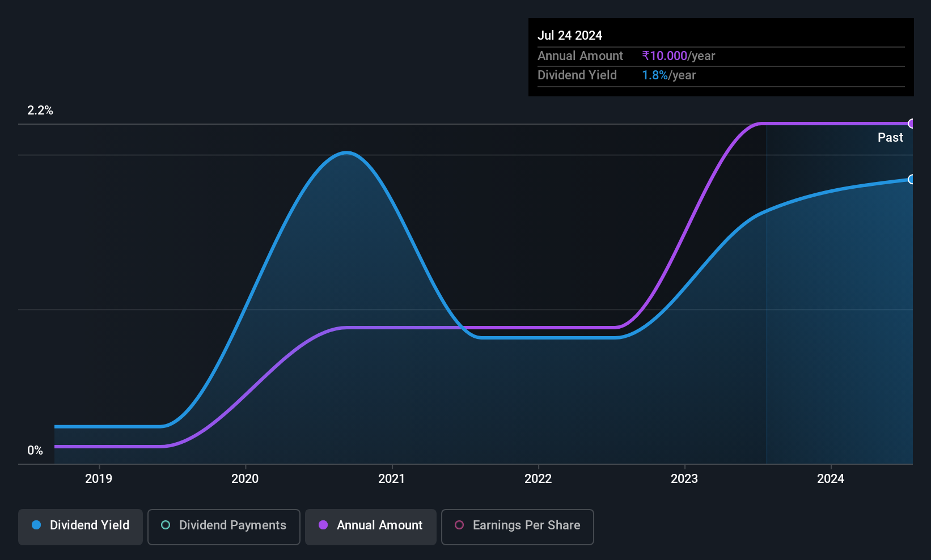The height and width of the screenshot is (560, 931).
Task: Click the 2023 x-axis label
Action: [x=684, y=479]
